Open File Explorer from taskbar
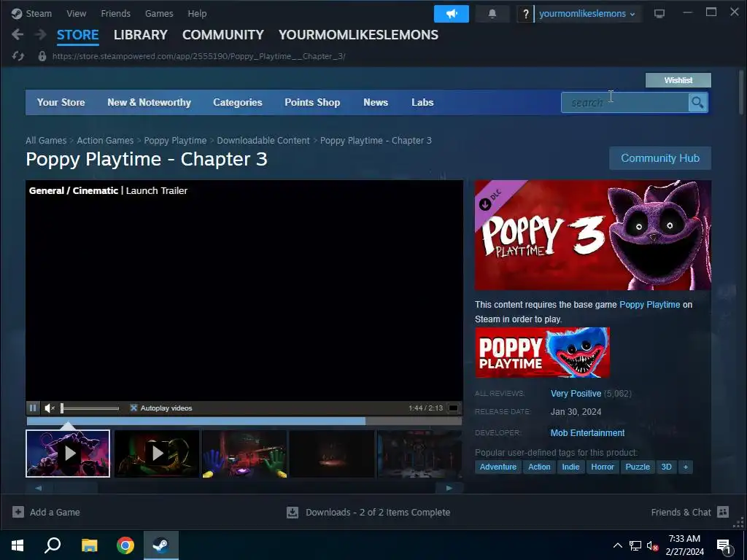The image size is (747, 560). click(89, 545)
